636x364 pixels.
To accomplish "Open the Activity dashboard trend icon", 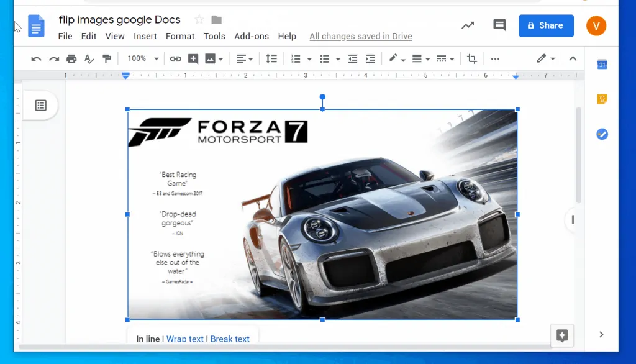I will (468, 25).
